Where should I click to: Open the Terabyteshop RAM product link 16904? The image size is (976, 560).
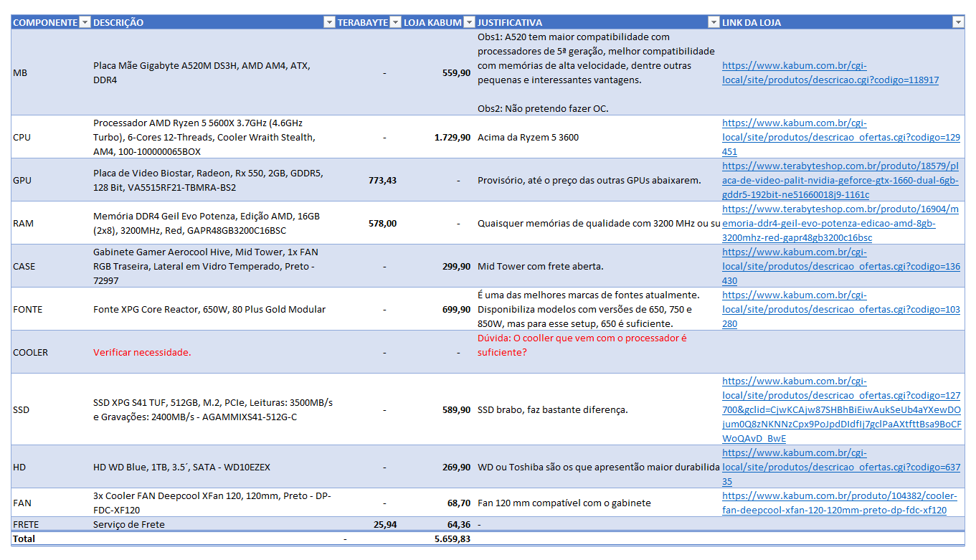[840, 223]
